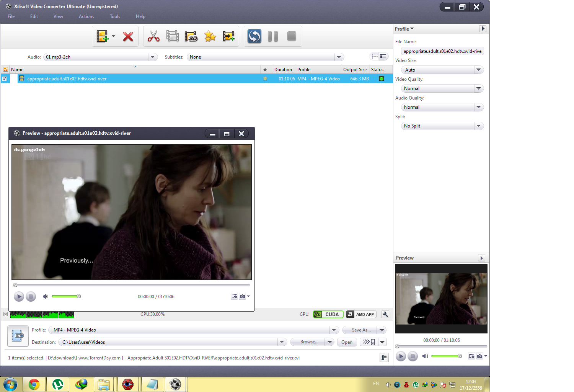Image resolution: width=574 pixels, height=392 pixels.
Task: Enable AMD APP acceleration
Action: 361,314
